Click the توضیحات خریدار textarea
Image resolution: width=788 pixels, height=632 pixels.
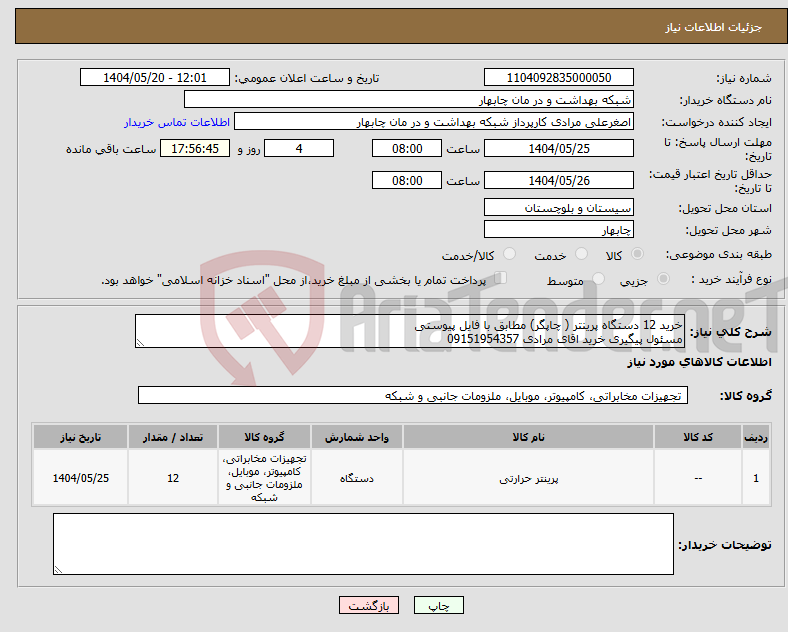point(363,544)
